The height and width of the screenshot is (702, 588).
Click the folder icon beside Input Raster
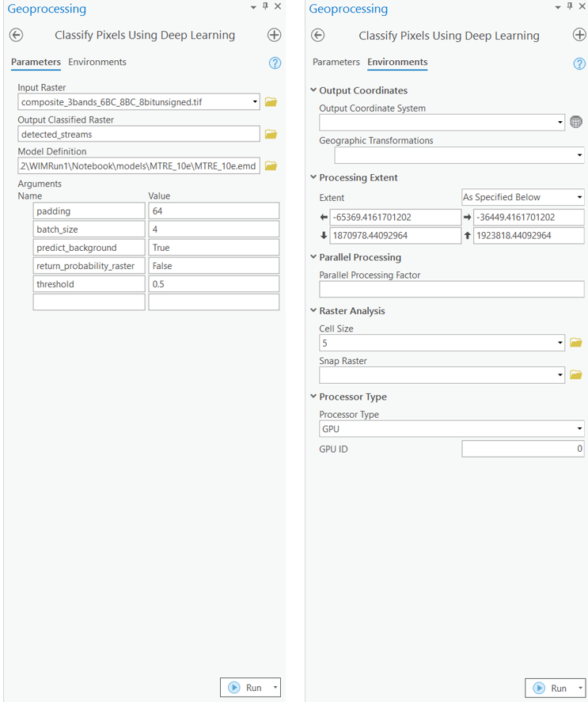(271, 102)
